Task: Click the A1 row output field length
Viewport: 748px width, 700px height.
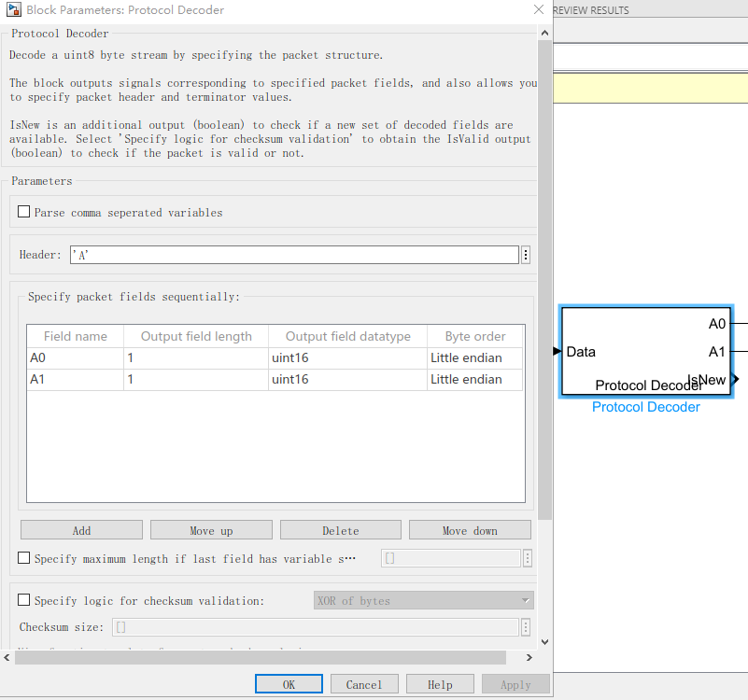Action: pos(196,380)
